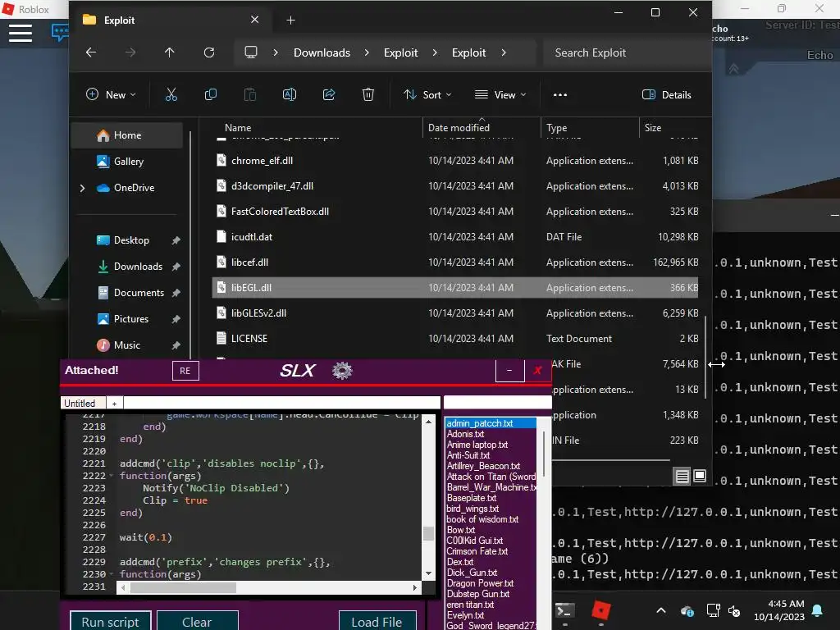Expand chevron after last Exploit breadcrumb
The height and width of the screenshot is (630, 840).
pos(504,52)
